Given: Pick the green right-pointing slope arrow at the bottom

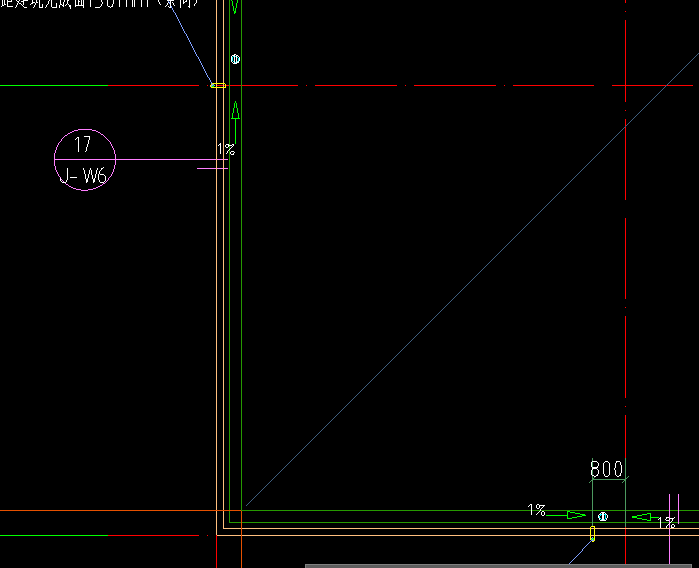Looking at the screenshot, I should pos(576,515).
